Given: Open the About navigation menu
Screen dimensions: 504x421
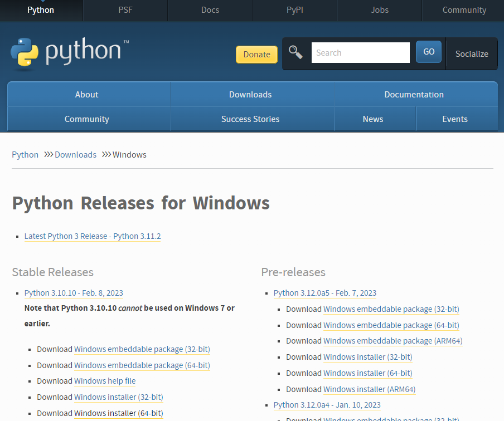Looking at the screenshot, I should pyautogui.click(x=88, y=94).
